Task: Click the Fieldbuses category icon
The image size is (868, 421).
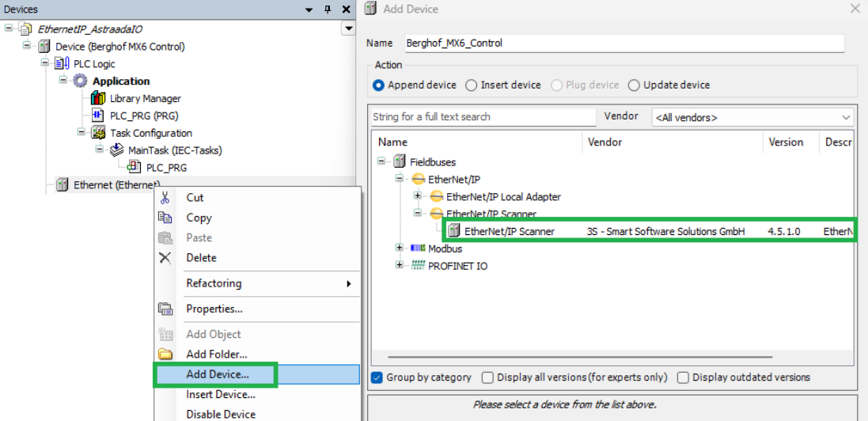Action: 399,162
